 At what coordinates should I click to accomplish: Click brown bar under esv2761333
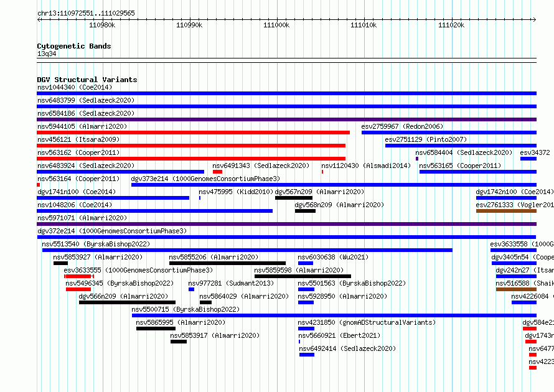point(506,211)
